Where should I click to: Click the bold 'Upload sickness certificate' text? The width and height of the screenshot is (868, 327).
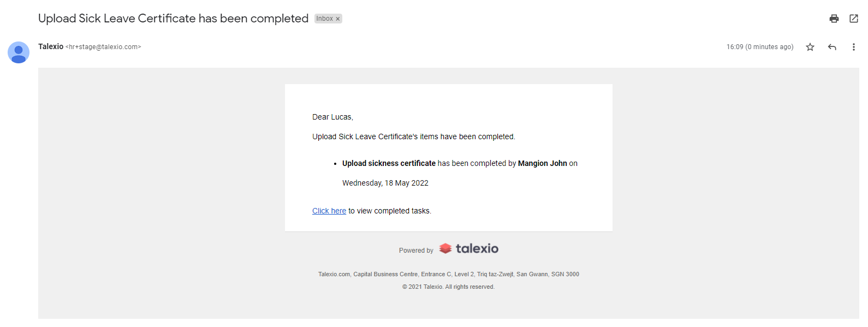pyautogui.click(x=389, y=163)
